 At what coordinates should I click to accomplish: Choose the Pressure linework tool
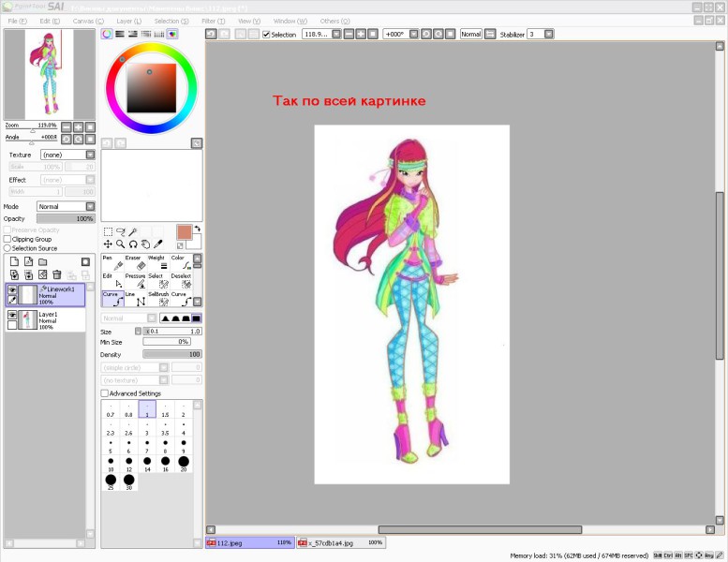(136, 281)
